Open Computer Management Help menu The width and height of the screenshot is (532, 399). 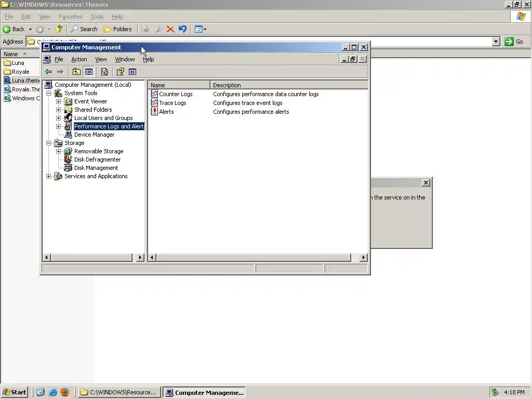click(x=148, y=59)
